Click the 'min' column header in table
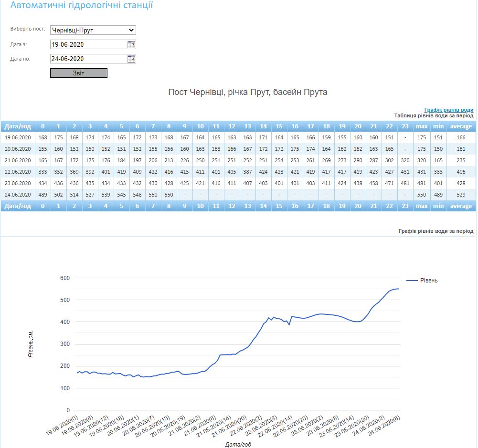This screenshot has height=448, width=478. pos(438,126)
